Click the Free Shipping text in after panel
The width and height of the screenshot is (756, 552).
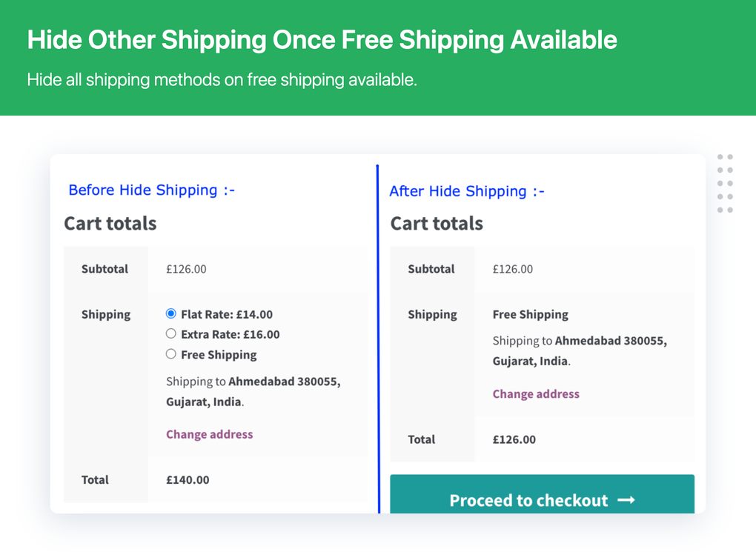pos(530,314)
